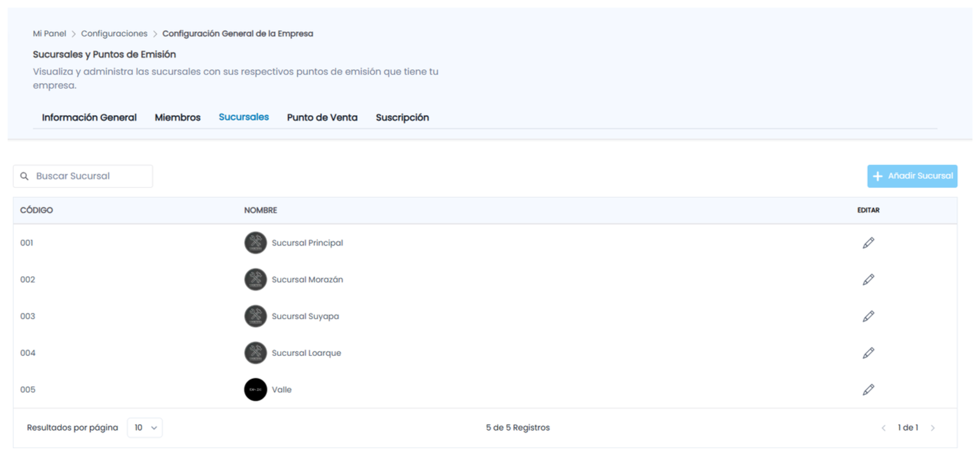Open editor for Sucursal Suyapa row

(868, 316)
